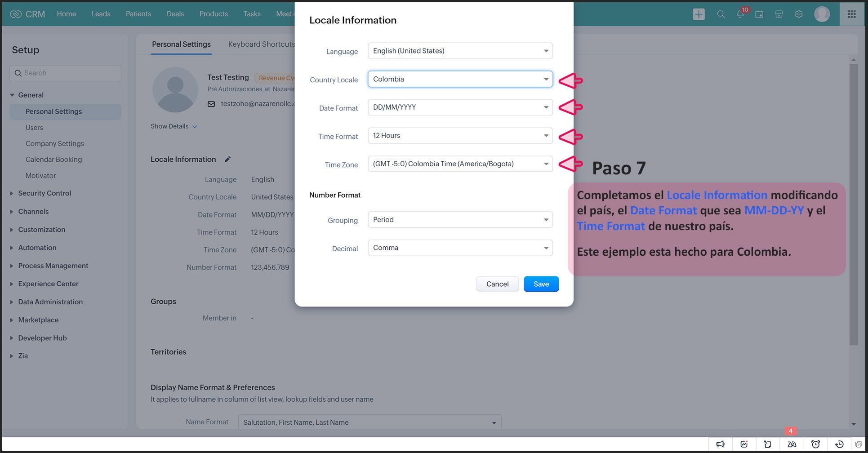
Task: Open the Country Locale dropdown
Action: tap(460, 79)
